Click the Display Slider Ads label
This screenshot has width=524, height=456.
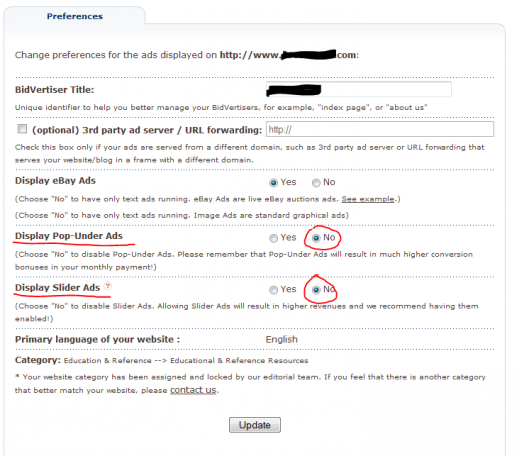pyautogui.click(x=57, y=288)
